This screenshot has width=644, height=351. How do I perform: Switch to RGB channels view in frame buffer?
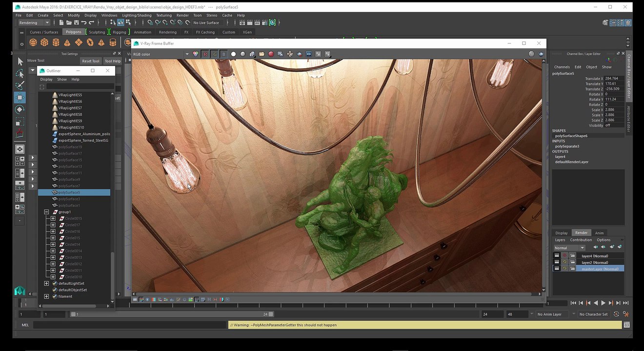(196, 54)
